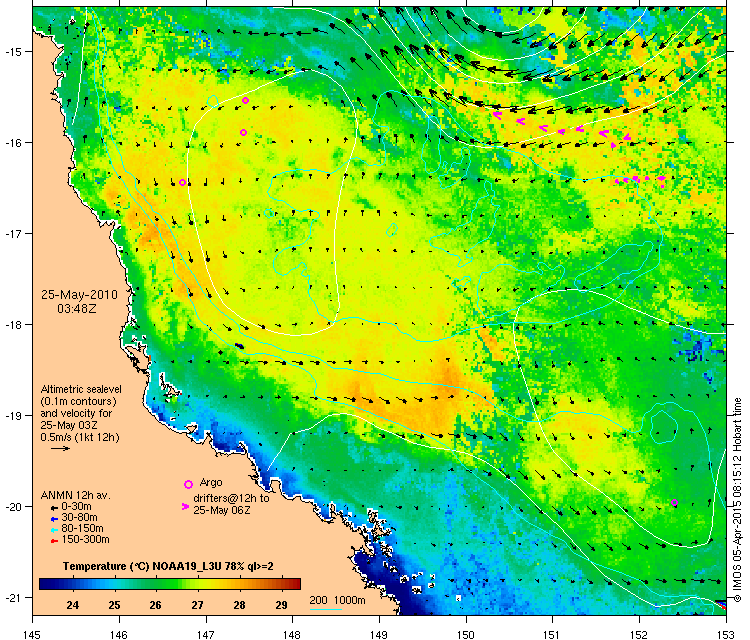The height and width of the screenshot is (640, 750).
Task: Click the longitude axis label 146
Action: click(119, 635)
